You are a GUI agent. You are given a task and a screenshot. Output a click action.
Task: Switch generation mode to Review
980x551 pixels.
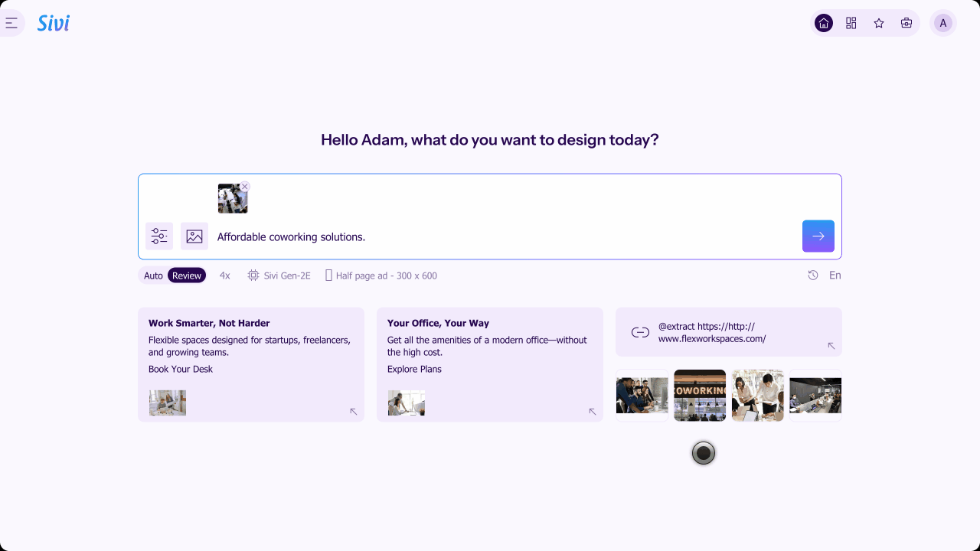tap(187, 275)
